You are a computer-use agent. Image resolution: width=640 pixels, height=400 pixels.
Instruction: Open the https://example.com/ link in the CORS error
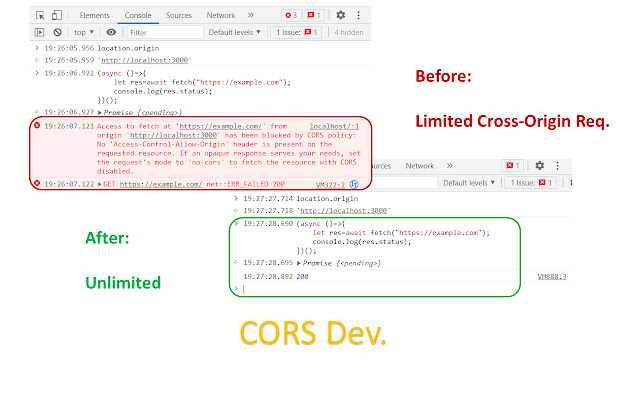pyautogui.click(x=220, y=126)
